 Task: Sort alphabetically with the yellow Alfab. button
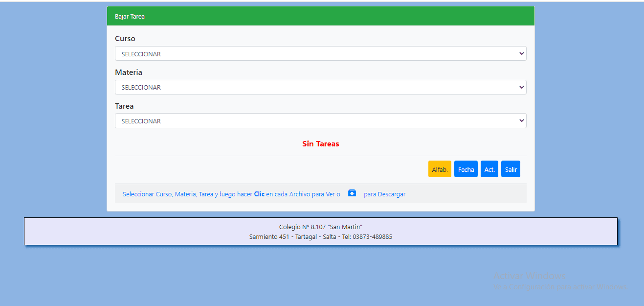(x=440, y=169)
